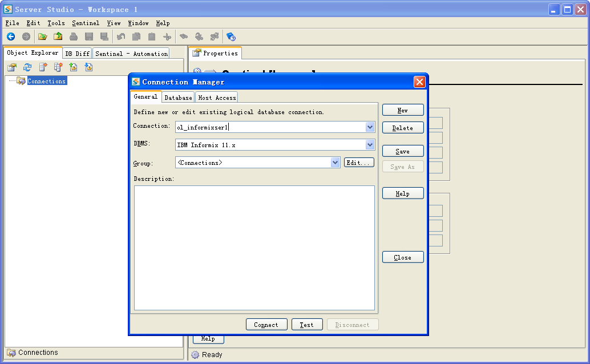Open the Tools menu
This screenshot has width=590, height=364.
point(56,23)
